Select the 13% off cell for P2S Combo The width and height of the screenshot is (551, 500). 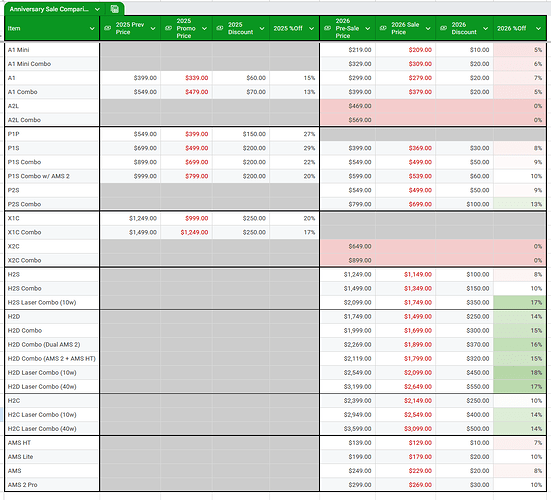[519, 204]
